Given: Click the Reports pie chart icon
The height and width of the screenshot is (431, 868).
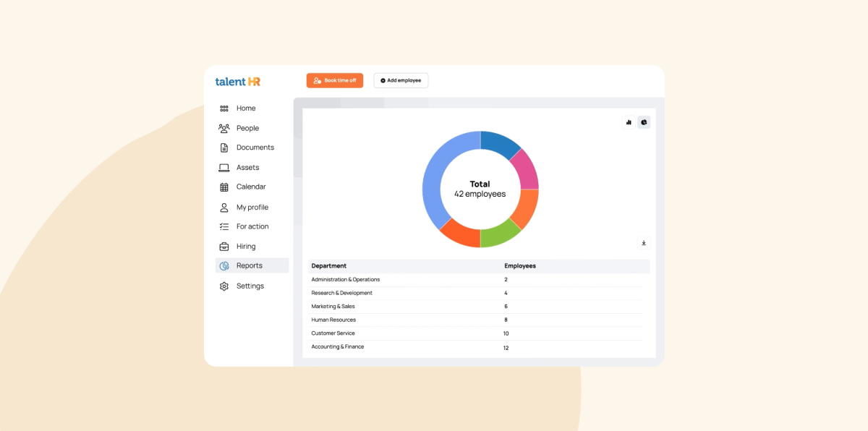Looking at the screenshot, I should (x=224, y=266).
